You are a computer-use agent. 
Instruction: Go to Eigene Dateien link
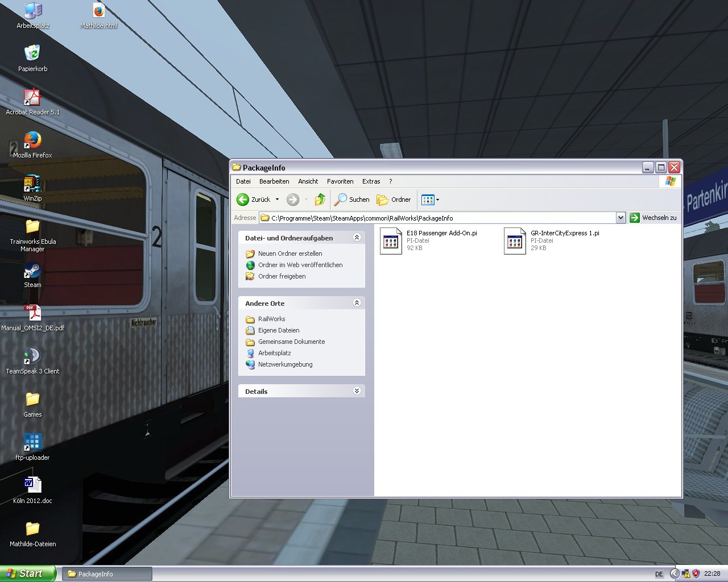279,330
